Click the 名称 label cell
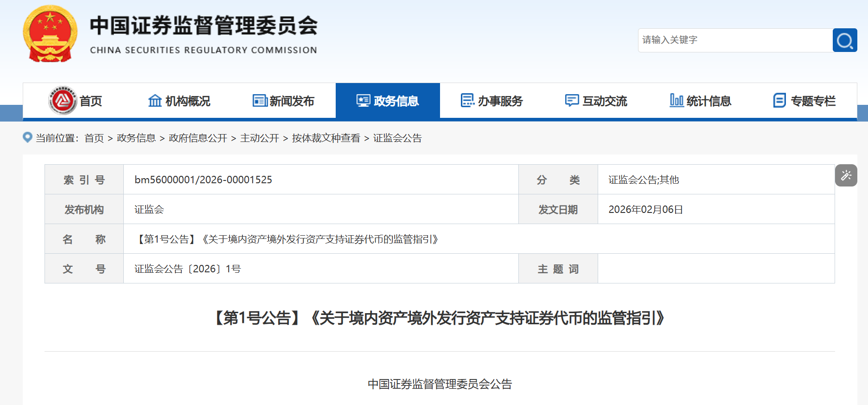Screen dimensions: 868x405 [84, 239]
